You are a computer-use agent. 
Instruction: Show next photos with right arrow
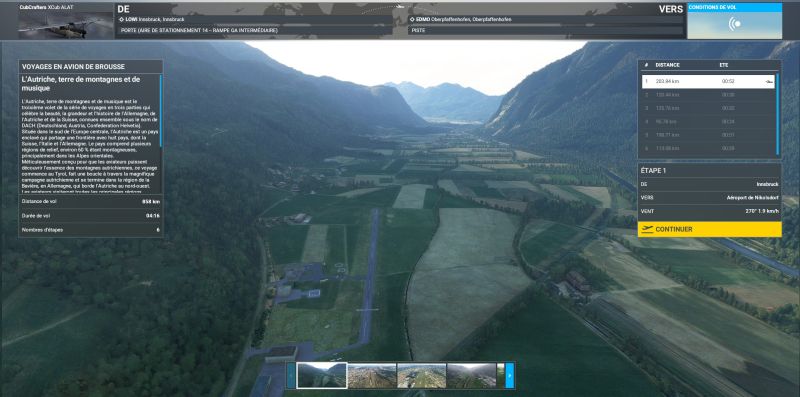(509, 376)
